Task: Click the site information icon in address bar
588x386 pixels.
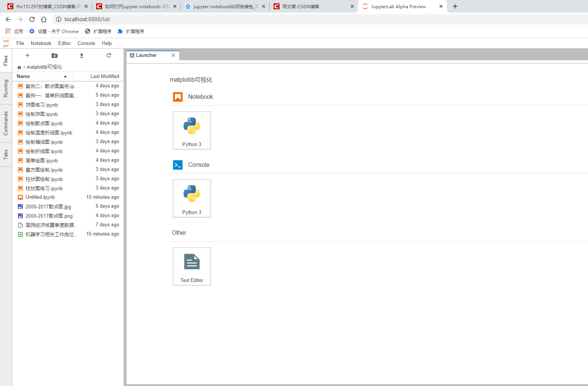Action: tap(59, 19)
